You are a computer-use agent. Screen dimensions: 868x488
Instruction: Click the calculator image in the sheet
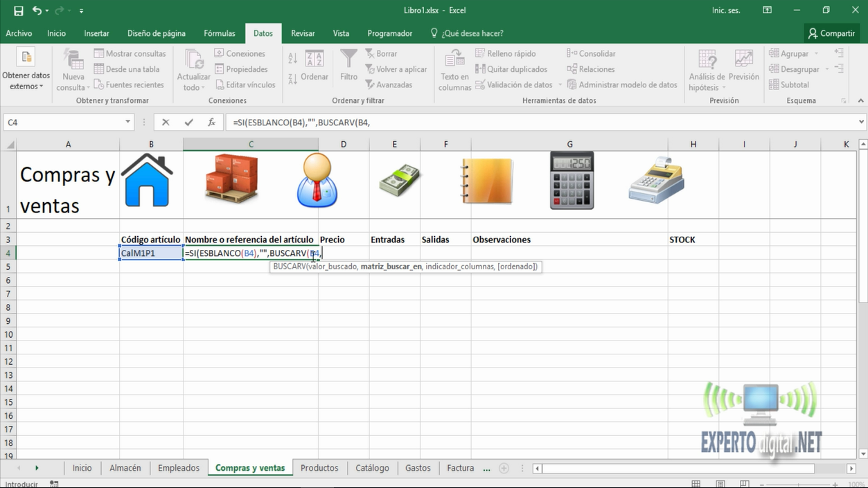click(572, 181)
